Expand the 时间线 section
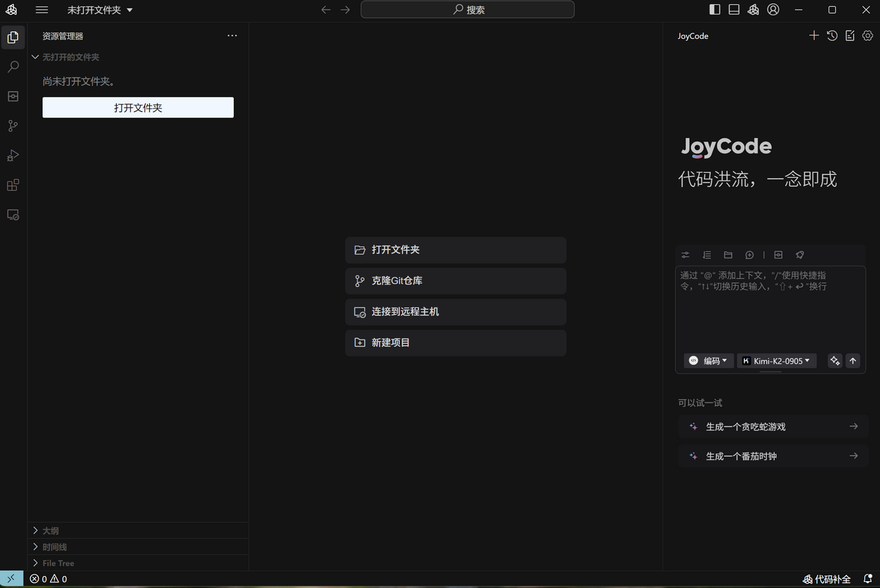 point(54,546)
